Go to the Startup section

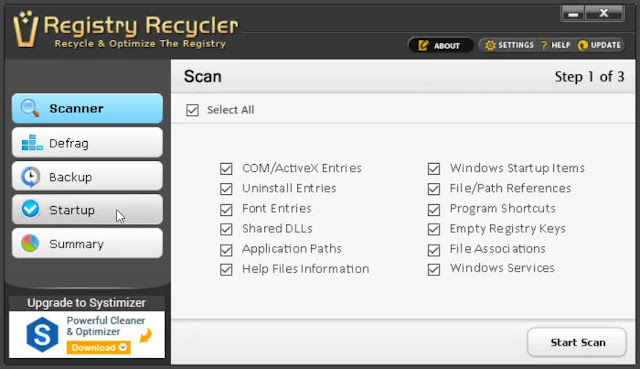click(87, 210)
